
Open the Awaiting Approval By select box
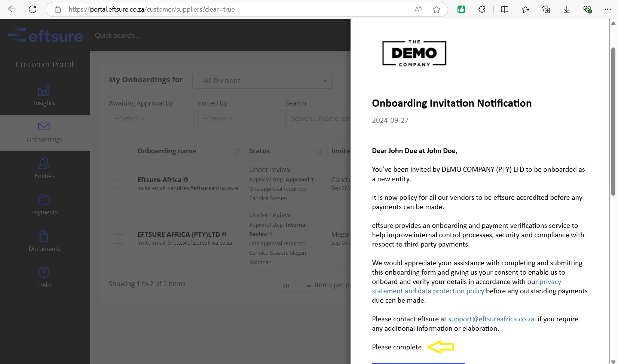click(x=152, y=118)
